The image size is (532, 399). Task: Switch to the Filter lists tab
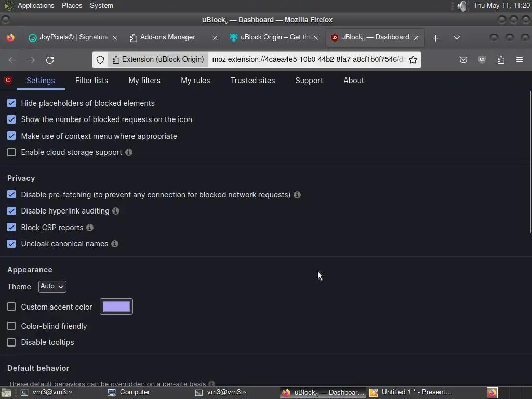(91, 81)
